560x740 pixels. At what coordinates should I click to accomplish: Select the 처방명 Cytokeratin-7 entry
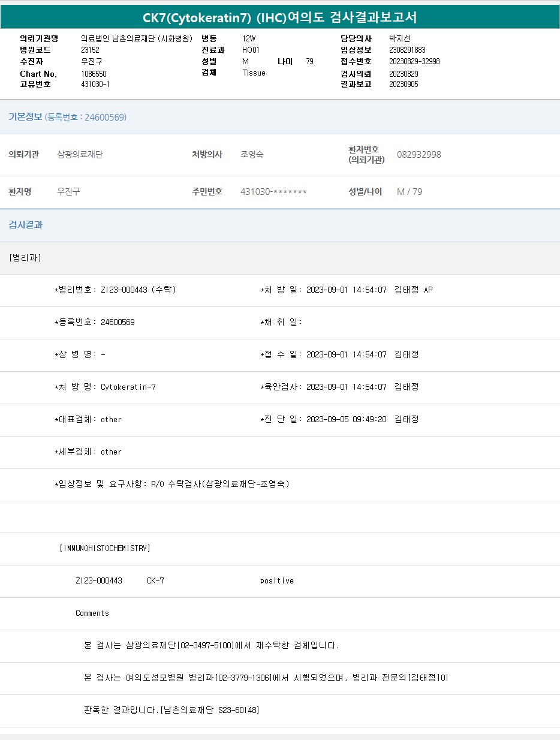click(128, 387)
